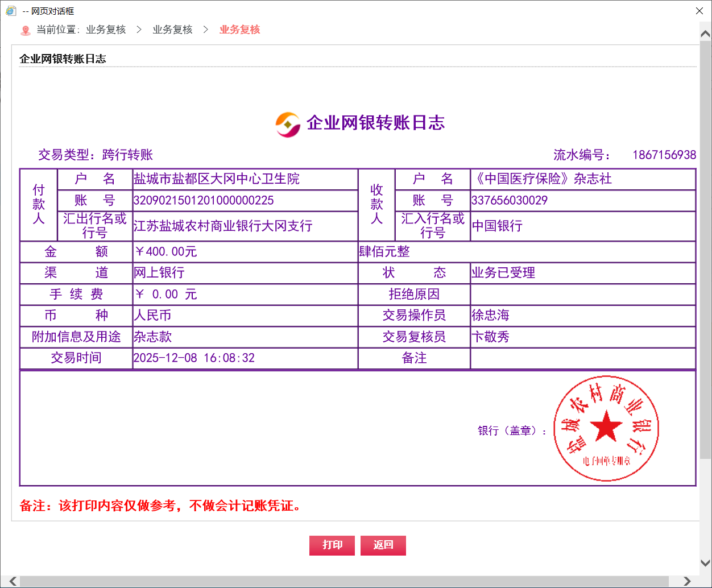Click horizontal scrollbar right arrow
This screenshot has width=712, height=588.
(x=687, y=581)
